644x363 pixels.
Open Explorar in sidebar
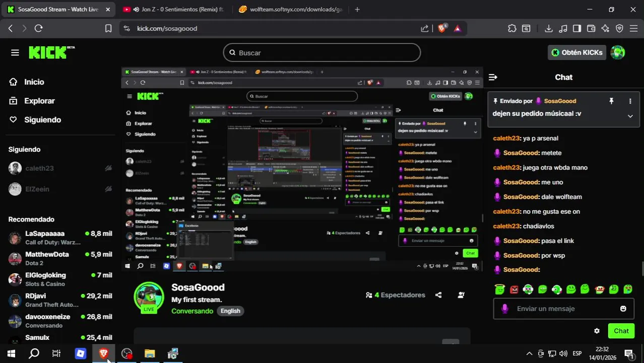[x=32, y=101]
